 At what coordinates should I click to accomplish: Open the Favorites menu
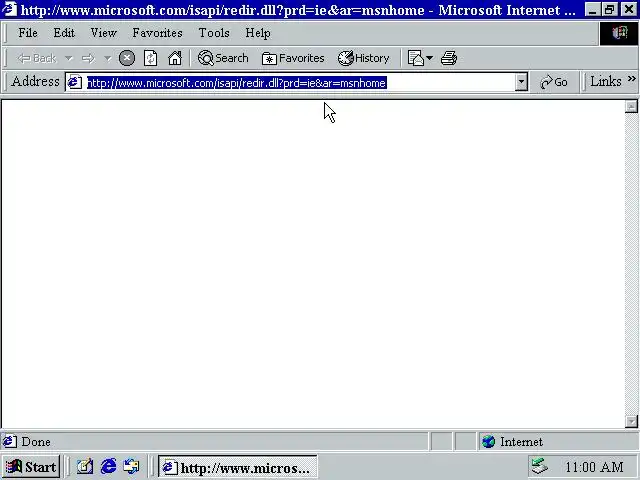(157, 33)
